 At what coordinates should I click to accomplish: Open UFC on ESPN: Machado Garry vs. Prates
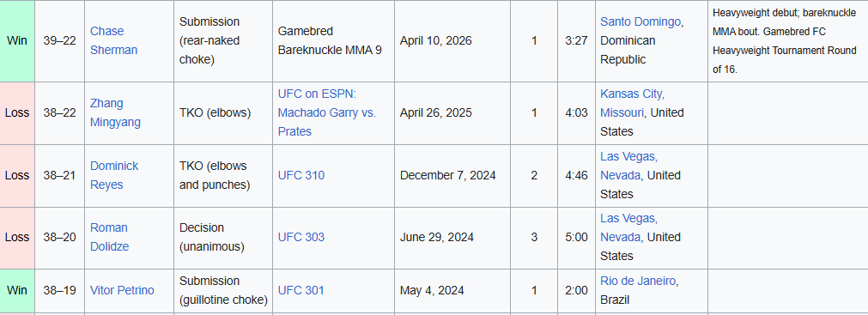[326, 112]
